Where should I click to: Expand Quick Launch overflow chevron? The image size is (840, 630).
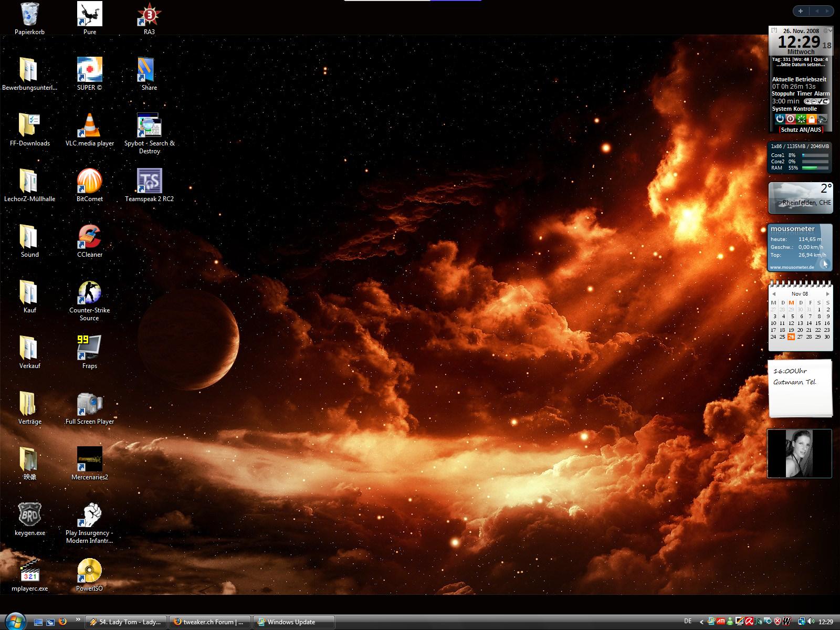tap(78, 619)
